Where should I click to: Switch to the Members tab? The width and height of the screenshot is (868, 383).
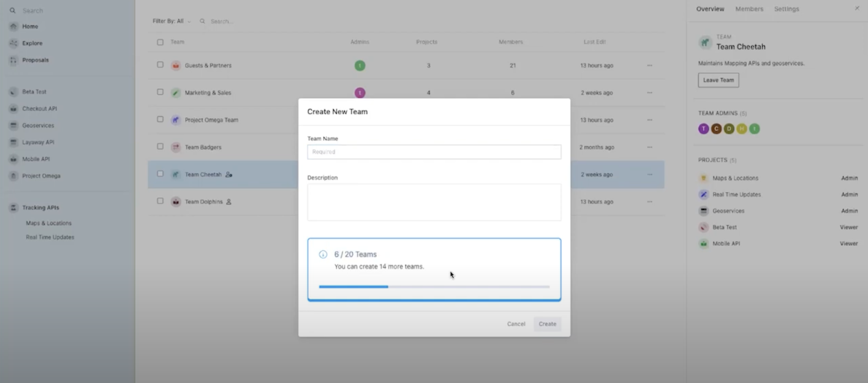[x=749, y=9]
